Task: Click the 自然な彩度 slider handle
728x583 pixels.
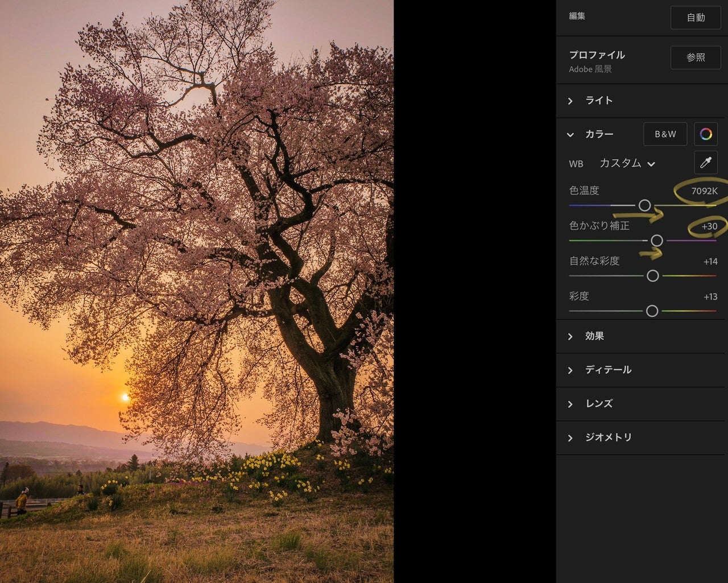Action: (653, 276)
